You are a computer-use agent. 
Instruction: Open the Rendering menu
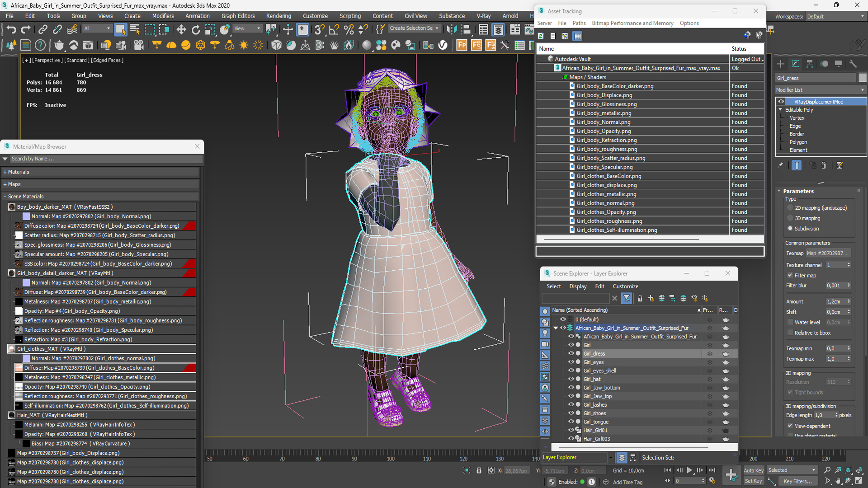click(278, 16)
